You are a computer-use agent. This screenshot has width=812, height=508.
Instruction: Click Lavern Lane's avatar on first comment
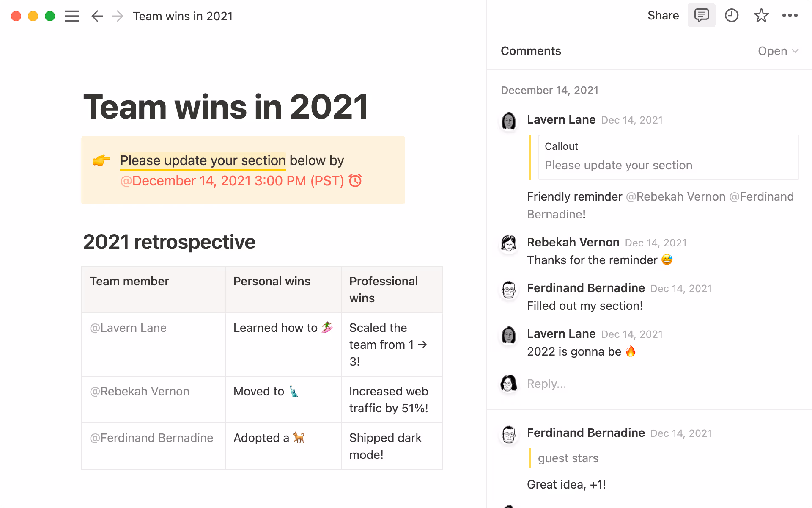[x=509, y=121]
